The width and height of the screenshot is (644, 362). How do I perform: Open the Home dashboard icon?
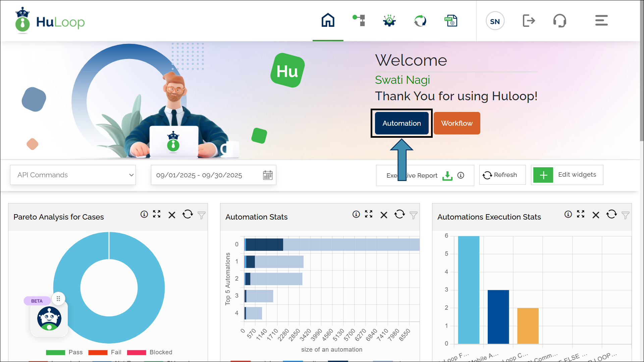pos(328,20)
